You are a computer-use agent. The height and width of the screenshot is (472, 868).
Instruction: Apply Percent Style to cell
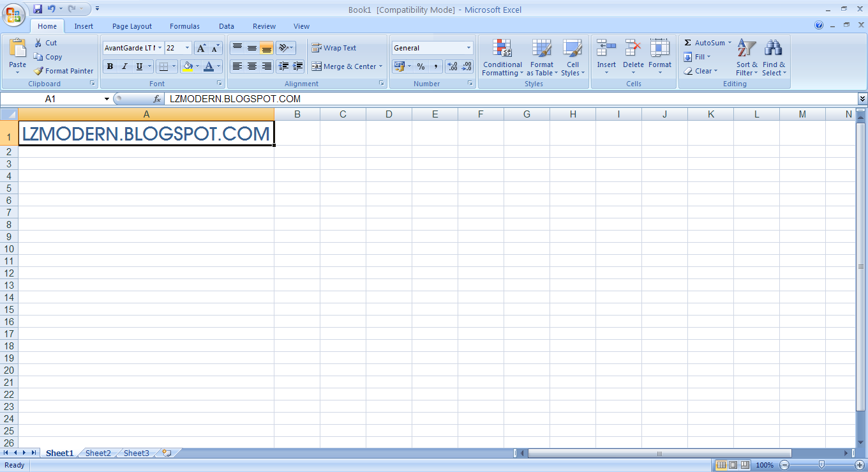pos(421,66)
